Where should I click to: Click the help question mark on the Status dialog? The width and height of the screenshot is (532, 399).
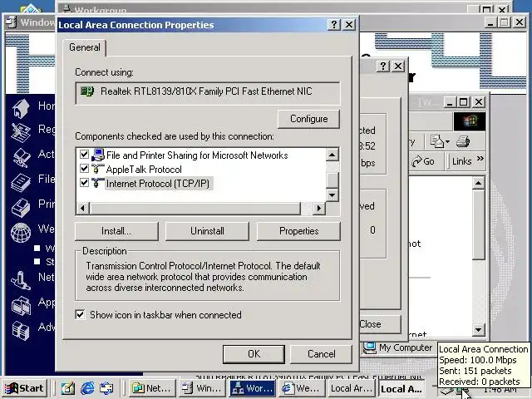(383, 66)
